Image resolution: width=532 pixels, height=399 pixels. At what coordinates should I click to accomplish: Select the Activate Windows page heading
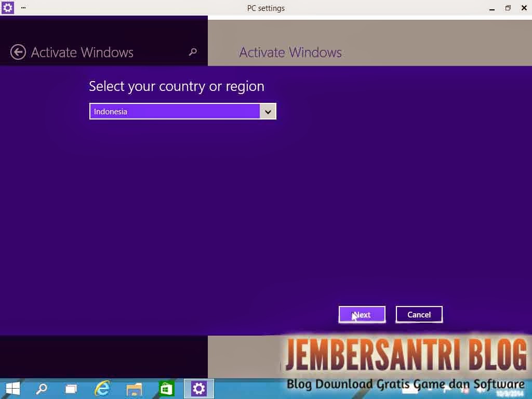coord(290,52)
